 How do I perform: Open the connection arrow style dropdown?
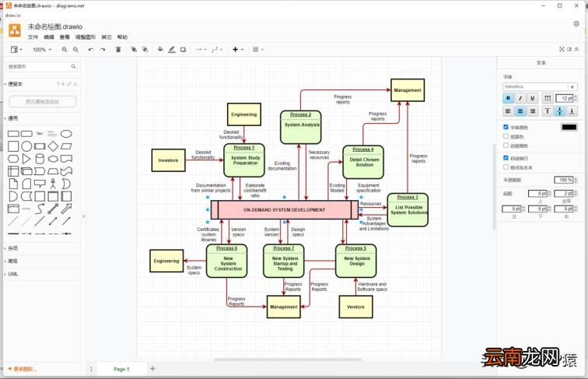coord(201,50)
